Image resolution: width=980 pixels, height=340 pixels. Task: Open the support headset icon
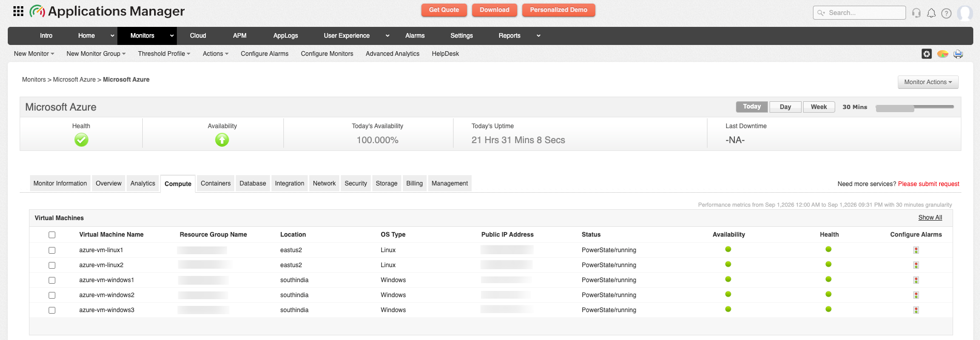(x=916, y=13)
